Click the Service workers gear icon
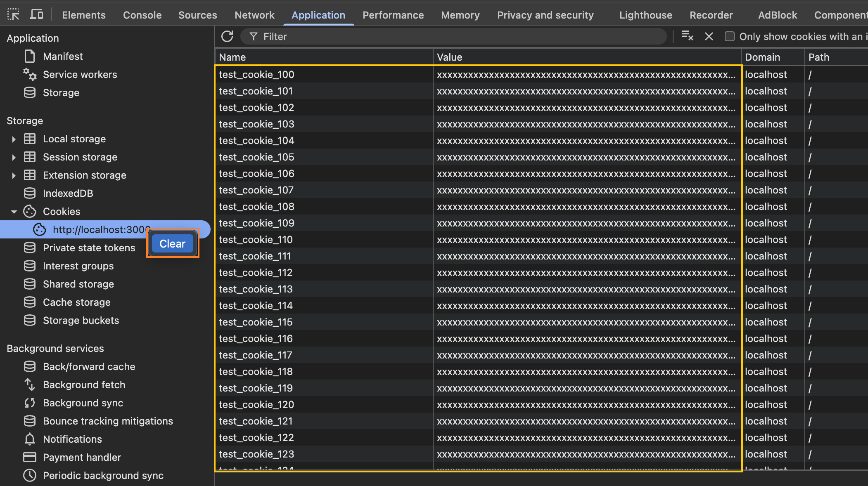 click(30, 74)
